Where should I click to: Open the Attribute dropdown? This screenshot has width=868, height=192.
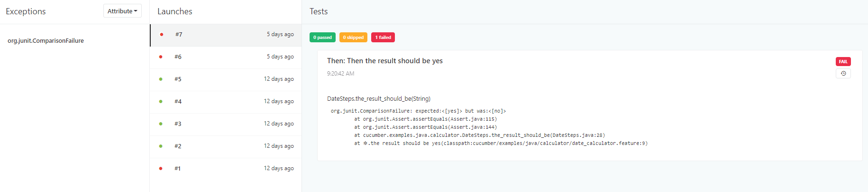(x=122, y=11)
